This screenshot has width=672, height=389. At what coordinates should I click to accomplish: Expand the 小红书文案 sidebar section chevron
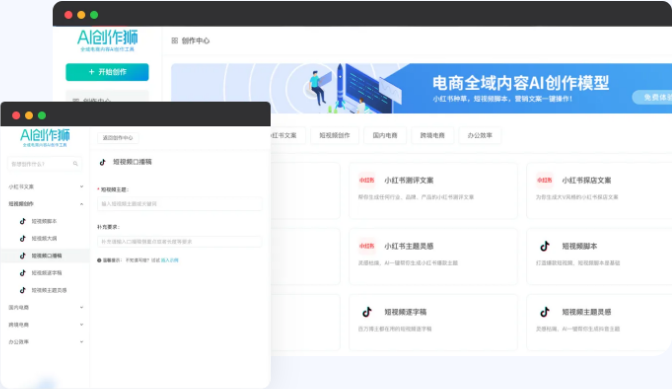pyautogui.click(x=81, y=186)
